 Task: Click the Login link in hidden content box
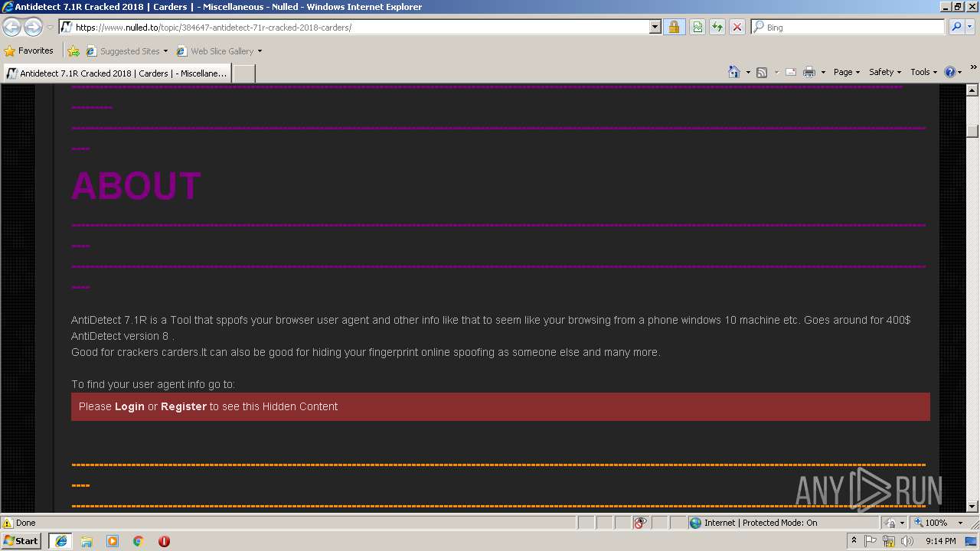pyautogui.click(x=129, y=406)
